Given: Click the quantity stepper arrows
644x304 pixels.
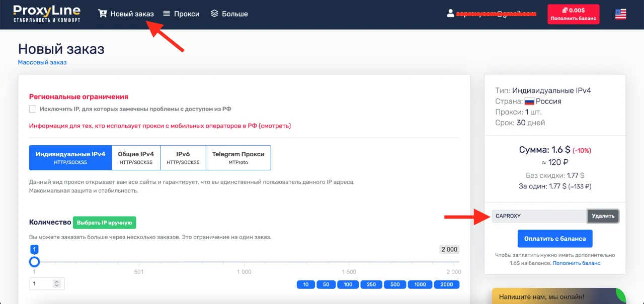Looking at the screenshot, I should [x=56, y=284].
